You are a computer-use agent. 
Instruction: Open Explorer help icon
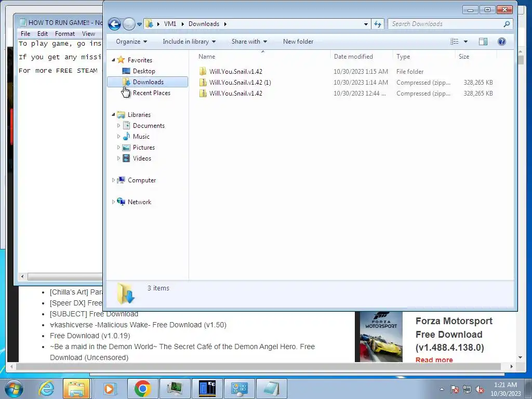coord(502,42)
